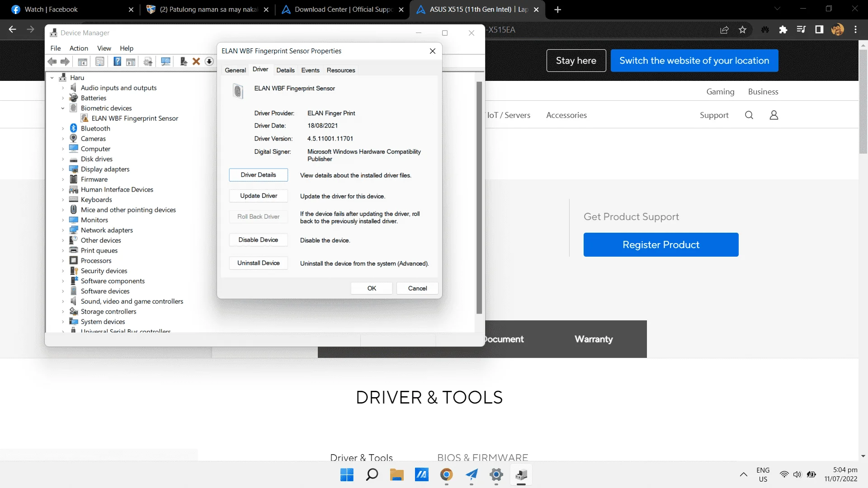Expand the Display adapters category

63,169
